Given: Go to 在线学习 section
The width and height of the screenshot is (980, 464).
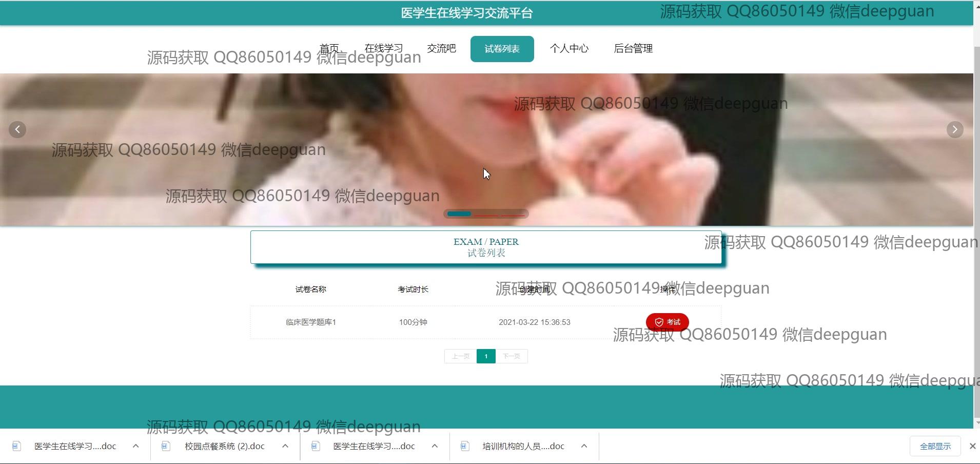Looking at the screenshot, I should pos(384,48).
